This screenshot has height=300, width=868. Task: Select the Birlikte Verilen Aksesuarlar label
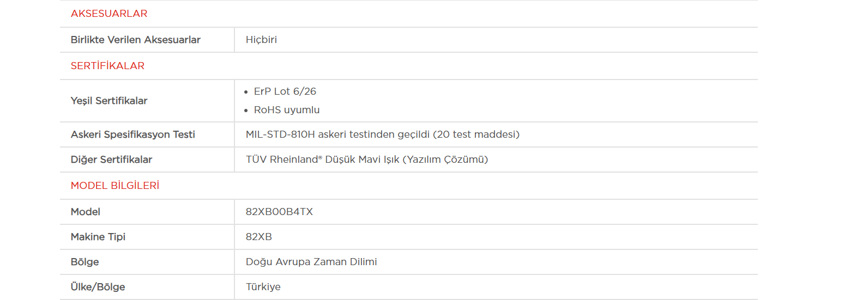coord(135,40)
